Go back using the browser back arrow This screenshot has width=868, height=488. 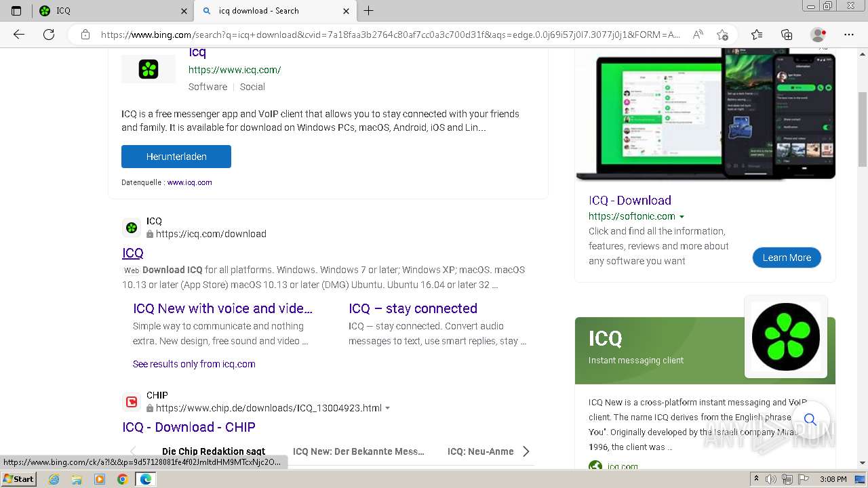19,35
